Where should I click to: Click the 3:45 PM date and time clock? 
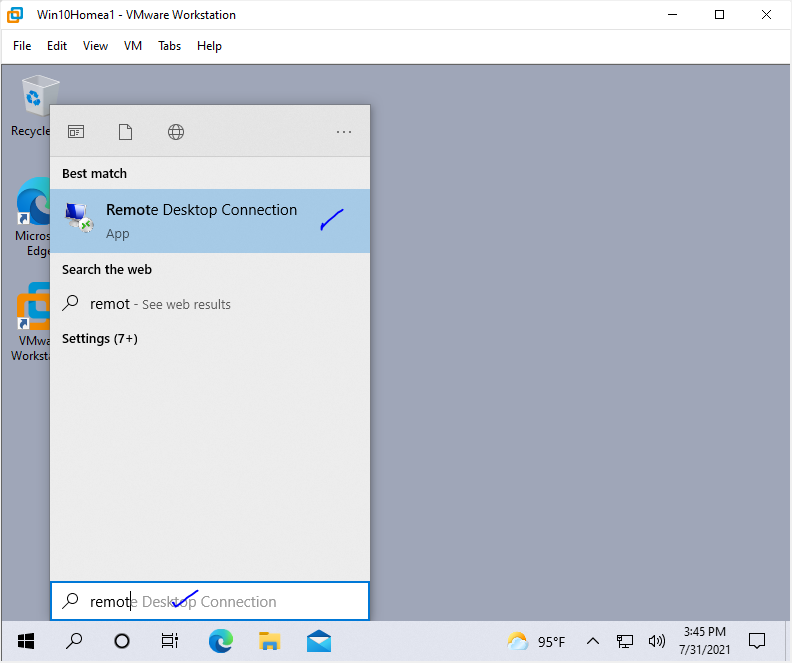pyautogui.click(x=705, y=641)
